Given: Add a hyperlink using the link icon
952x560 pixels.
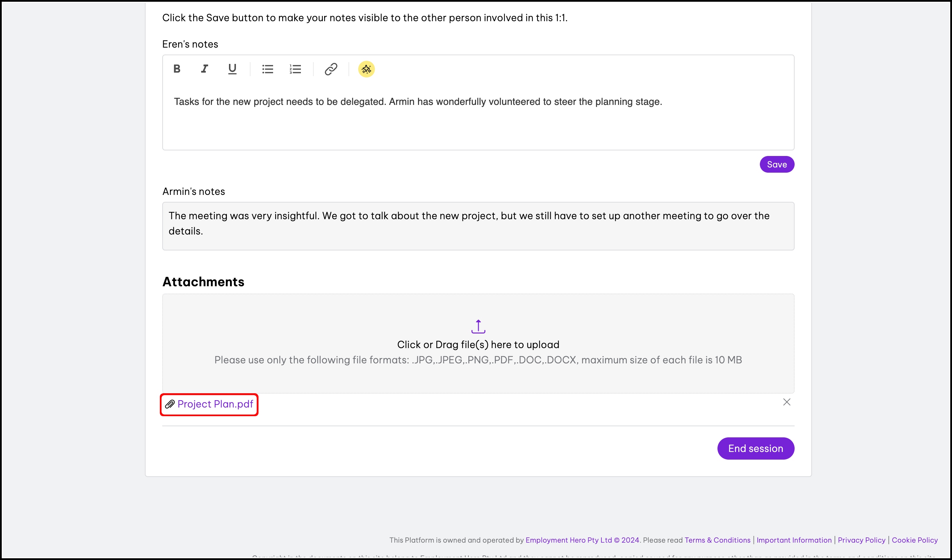Looking at the screenshot, I should click(x=330, y=69).
